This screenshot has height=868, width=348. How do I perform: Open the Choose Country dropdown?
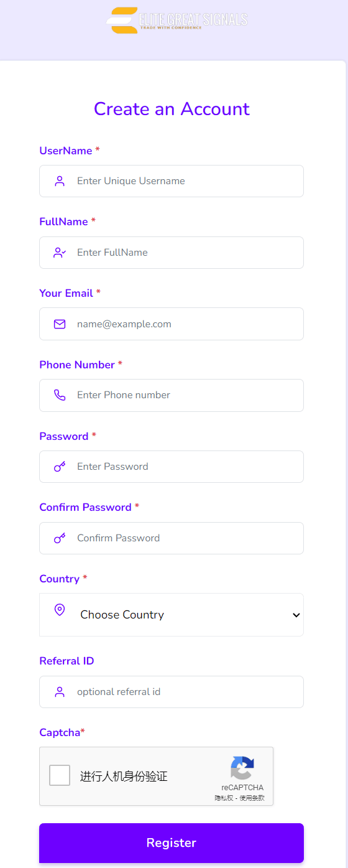(172, 615)
